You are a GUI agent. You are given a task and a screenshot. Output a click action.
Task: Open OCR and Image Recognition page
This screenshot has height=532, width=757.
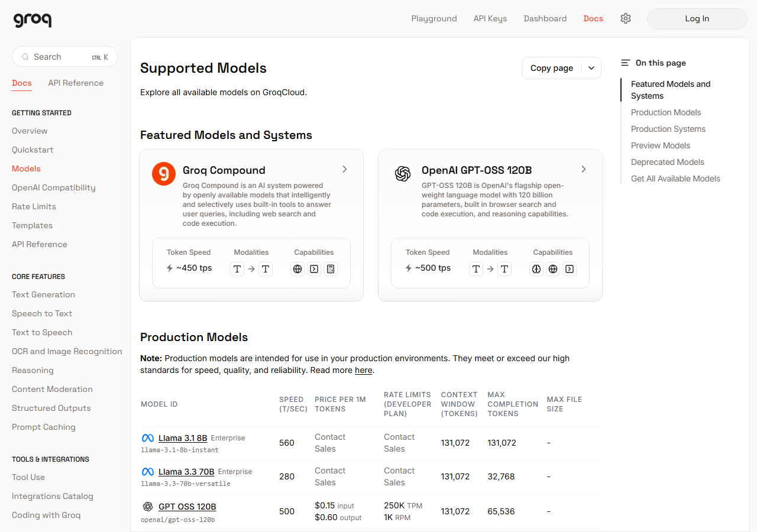tap(67, 351)
